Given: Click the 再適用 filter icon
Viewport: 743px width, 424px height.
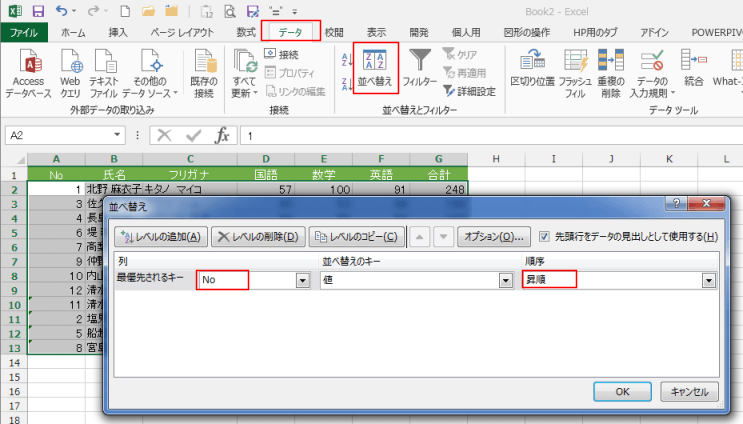Looking at the screenshot, I should (x=465, y=73).
